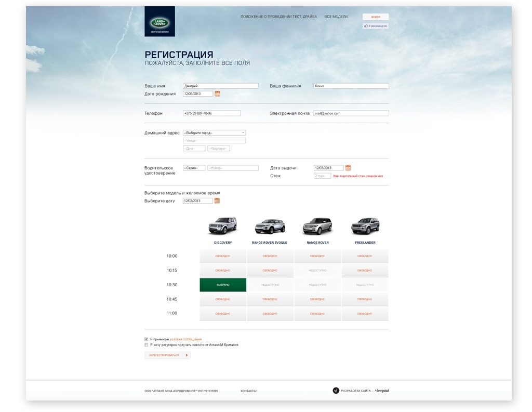Screen dimensions: 532x412
Task: Book Range Rover at 10:45
Action: tap(317, 299)
